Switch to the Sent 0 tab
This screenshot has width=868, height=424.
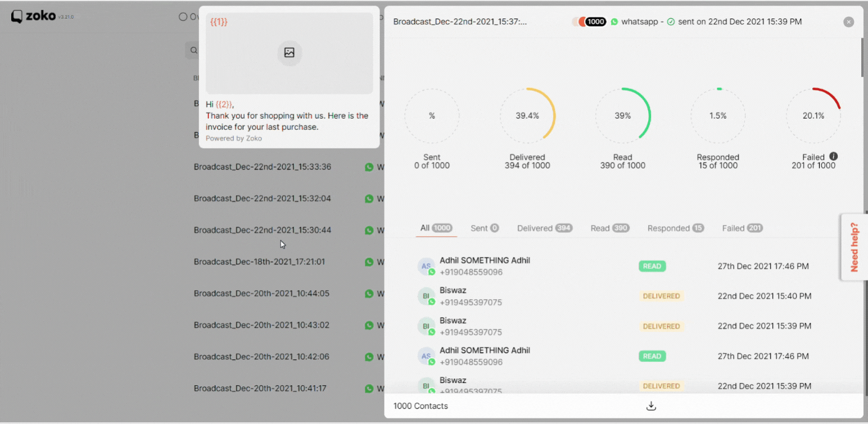coord(485,228)
